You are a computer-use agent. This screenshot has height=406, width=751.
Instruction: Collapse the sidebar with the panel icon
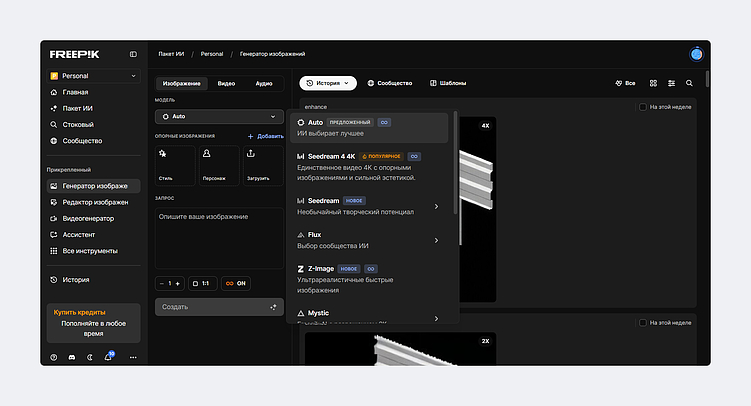coord(133,54)
